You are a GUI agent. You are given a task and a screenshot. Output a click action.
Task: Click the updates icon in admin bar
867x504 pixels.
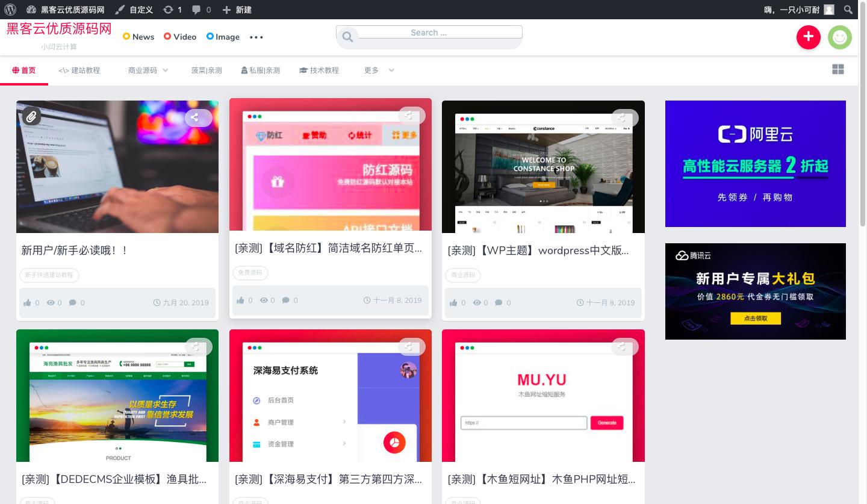click(169, 10)
